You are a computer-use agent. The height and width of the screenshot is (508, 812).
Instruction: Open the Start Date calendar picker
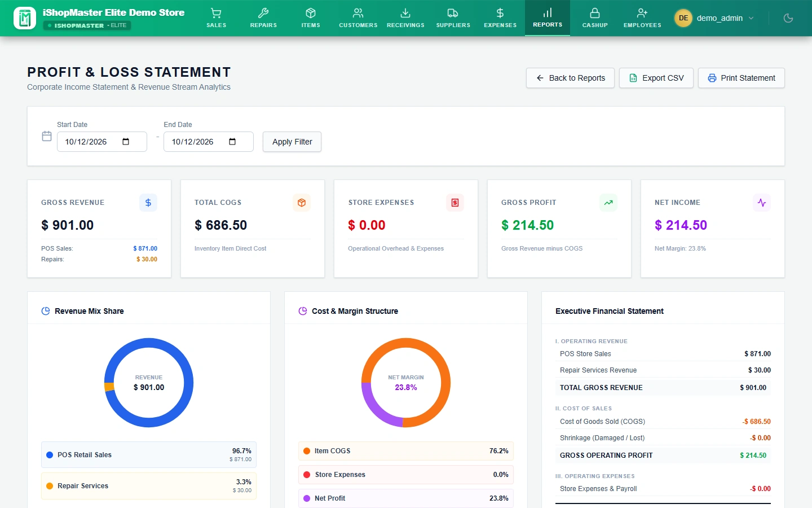(126, 142)
